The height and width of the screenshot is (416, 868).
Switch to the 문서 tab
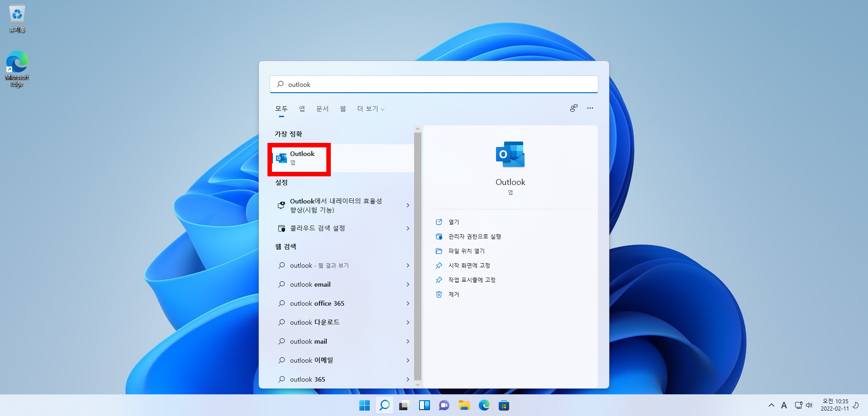(322, 109)
